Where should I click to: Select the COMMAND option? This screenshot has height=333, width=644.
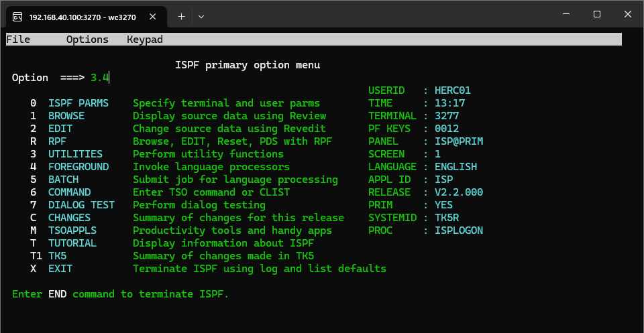(x=69, y=192)
